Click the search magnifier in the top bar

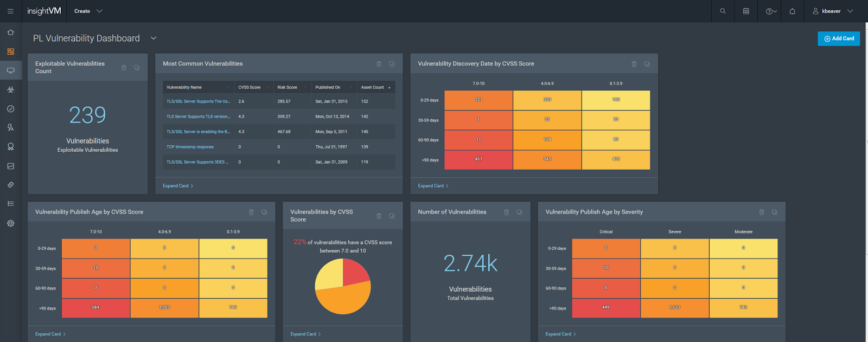point(723,11)
